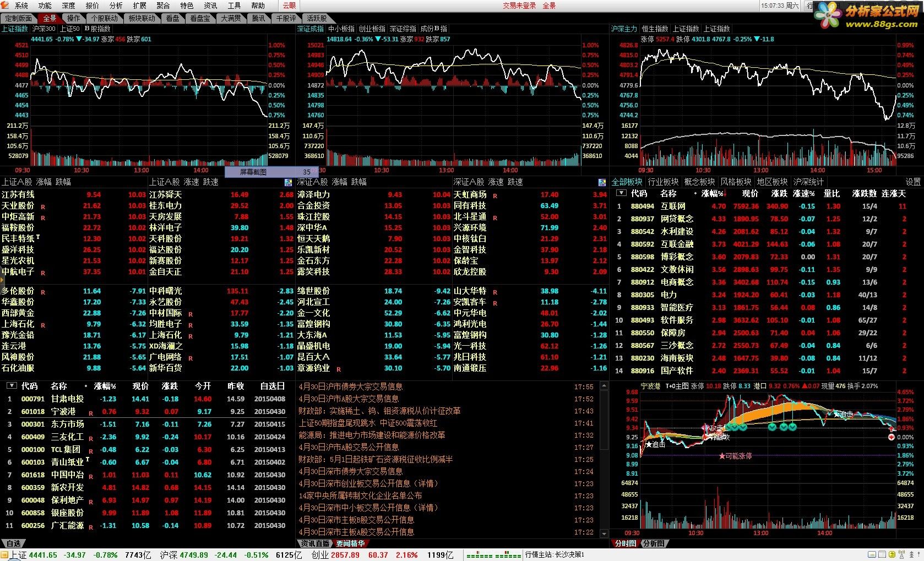Viewport: 924px width, 561px height.
Task: Click the red 云眼 menu item
Action: point(289,6)
